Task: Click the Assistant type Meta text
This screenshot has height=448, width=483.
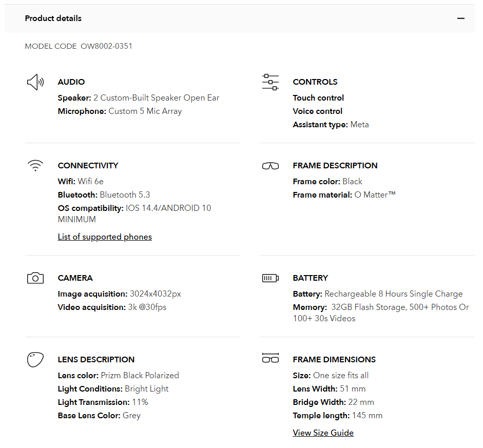Action: (359, 125)
